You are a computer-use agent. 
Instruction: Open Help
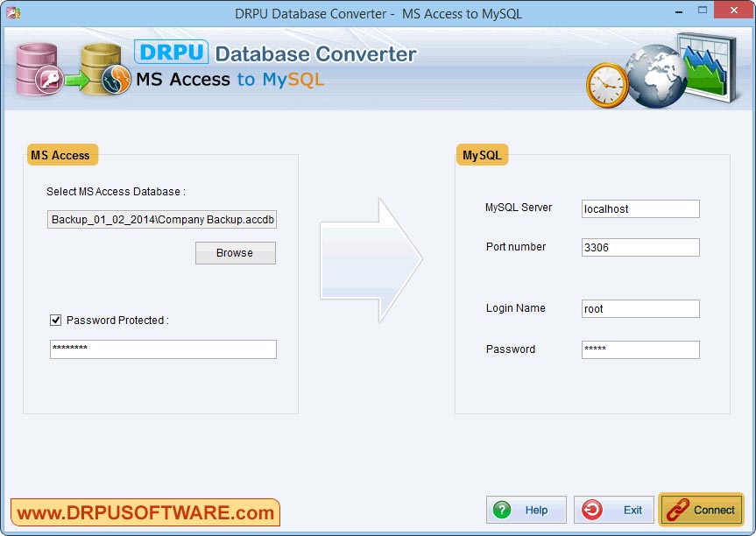(x=526, y=510)
